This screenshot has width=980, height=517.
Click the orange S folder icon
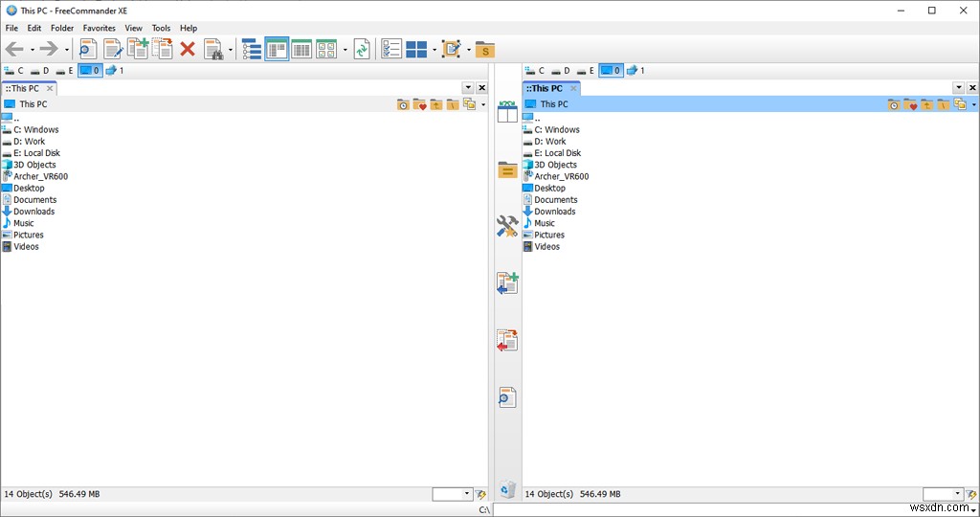[485, 50]
